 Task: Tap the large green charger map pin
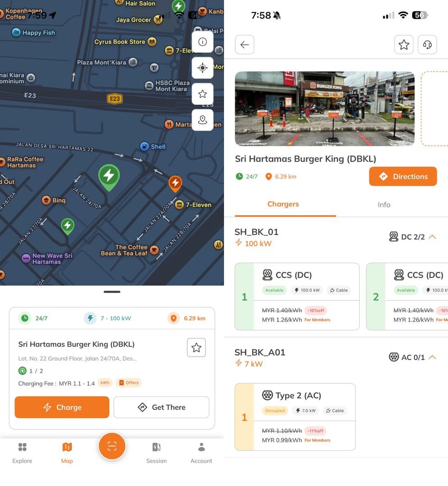pos(109,176)
